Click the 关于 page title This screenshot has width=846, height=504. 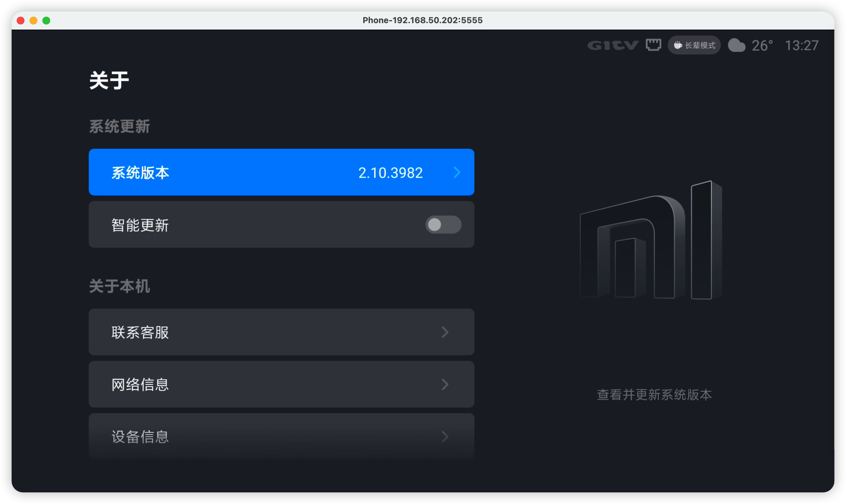point(109,80)
